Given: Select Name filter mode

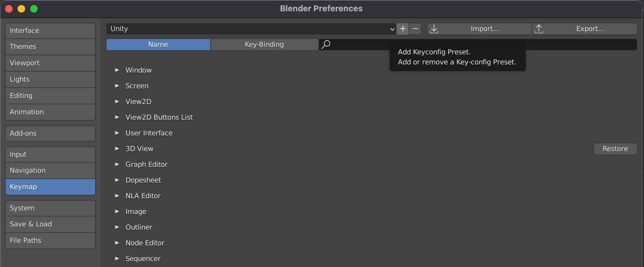Looking at the screenshot, I should click(x=158, y=45).
